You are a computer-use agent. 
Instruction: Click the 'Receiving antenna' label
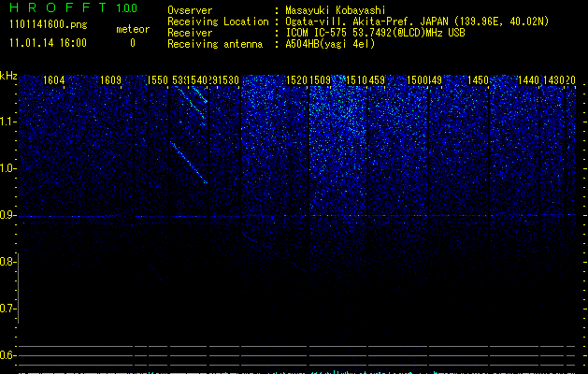pos(215,44)
